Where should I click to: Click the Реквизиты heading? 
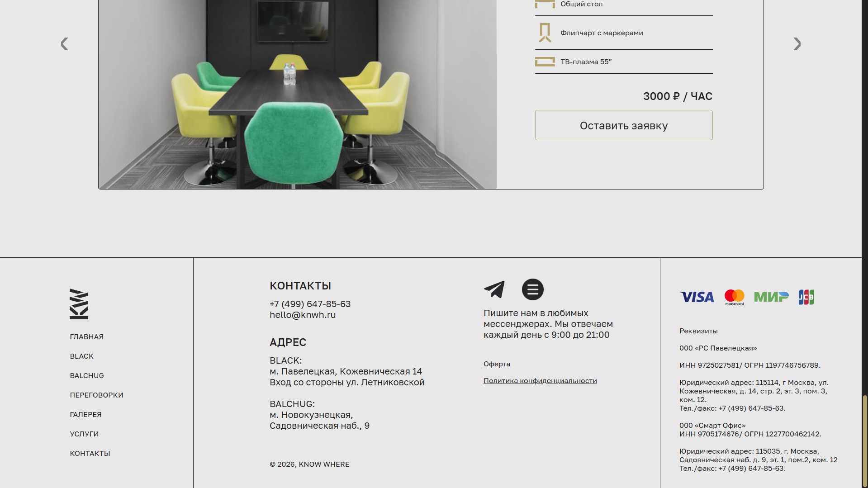698,331
